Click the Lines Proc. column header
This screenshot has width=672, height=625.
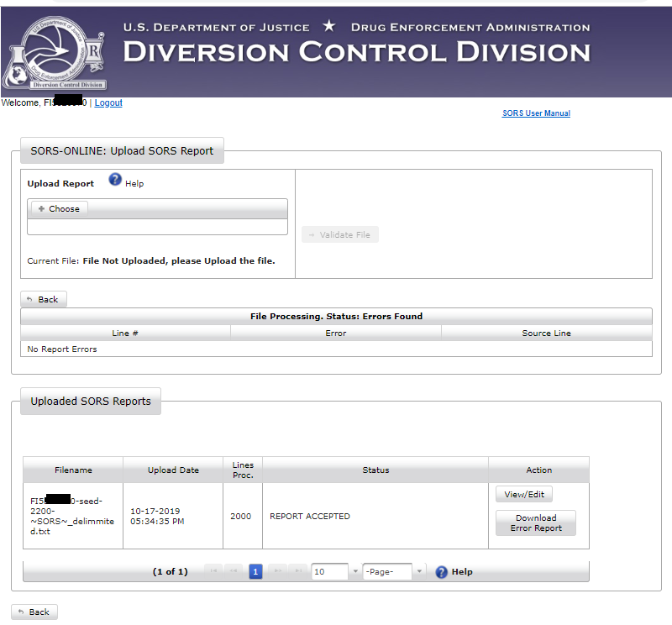click(243, 470)
